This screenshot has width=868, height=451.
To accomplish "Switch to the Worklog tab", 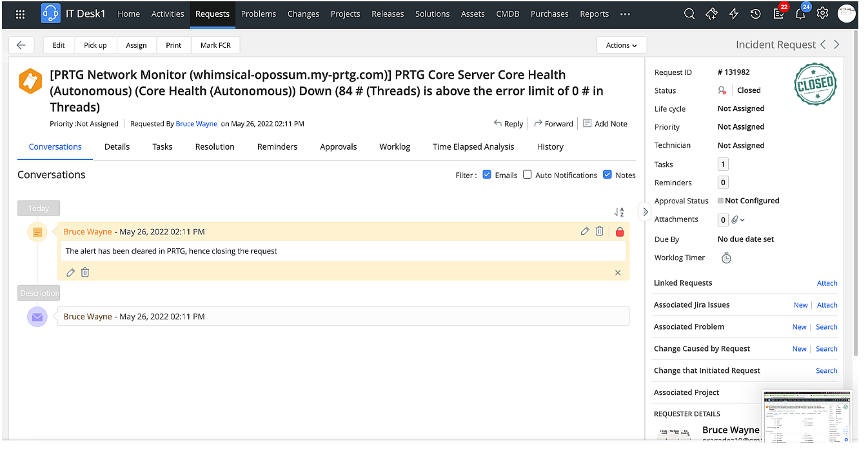I will (x=395, y=146).
